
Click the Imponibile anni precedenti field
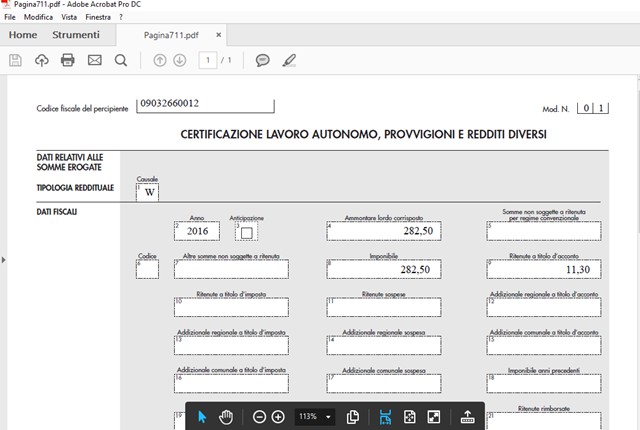(544, 383)
